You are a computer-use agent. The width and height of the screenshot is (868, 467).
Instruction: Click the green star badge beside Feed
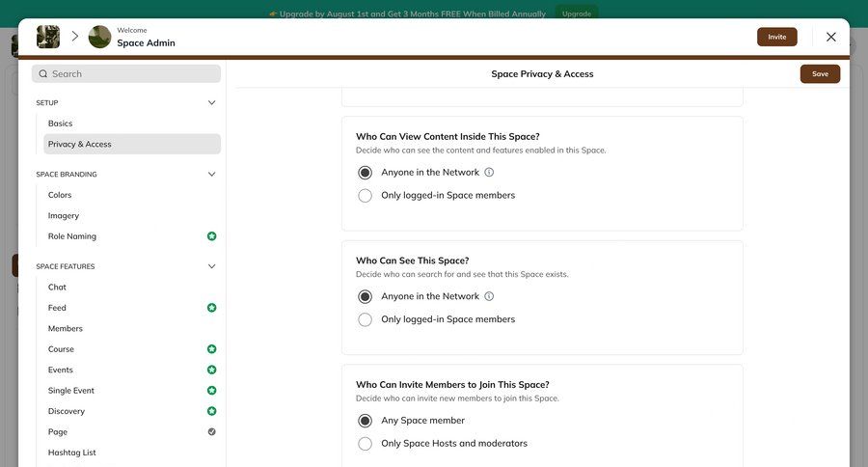coord(211,308)
